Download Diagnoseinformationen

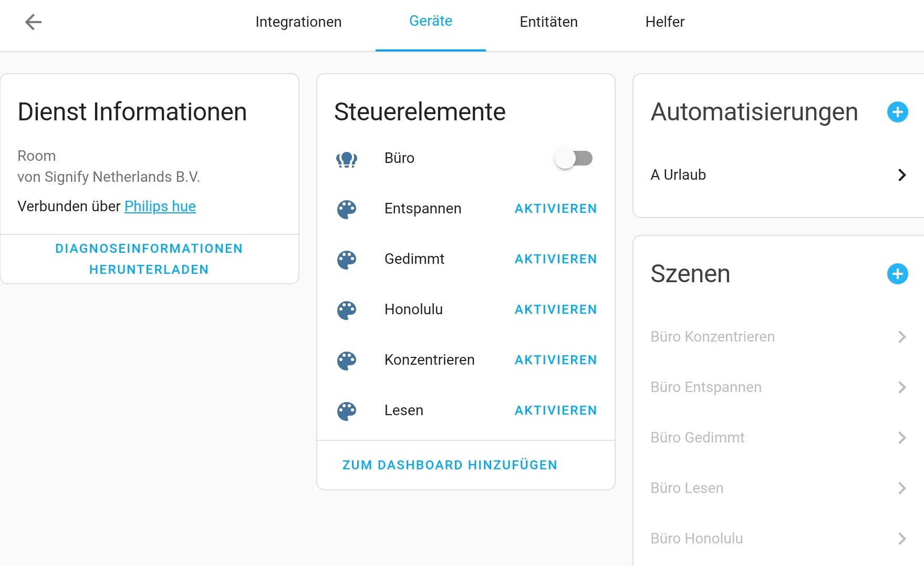[149, 259]
